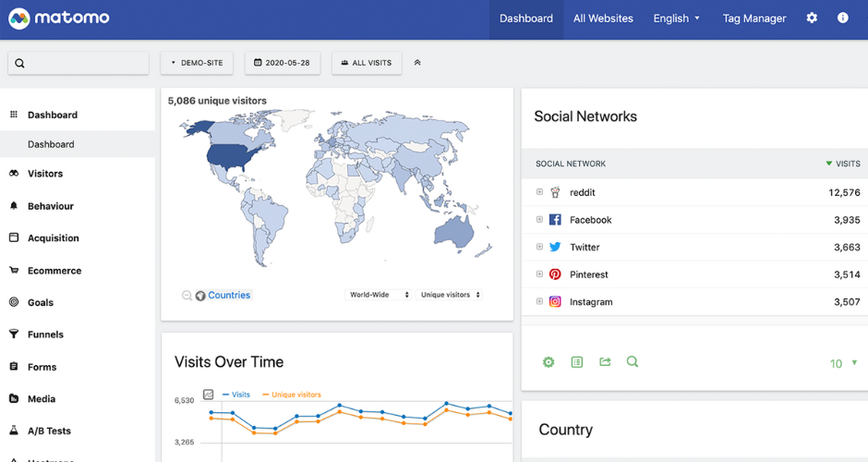Sort by the VISITS column header
Screen dimensions: 868x462
[843, 164]
